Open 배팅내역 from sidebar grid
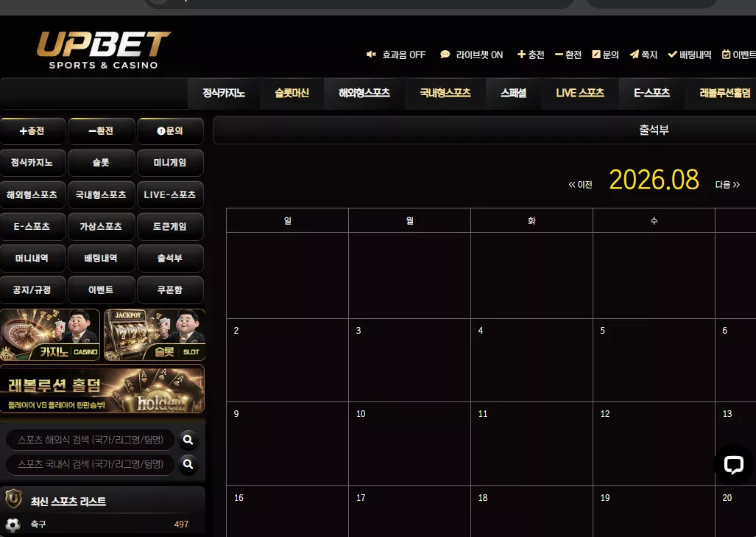 [x=102, y=259]
